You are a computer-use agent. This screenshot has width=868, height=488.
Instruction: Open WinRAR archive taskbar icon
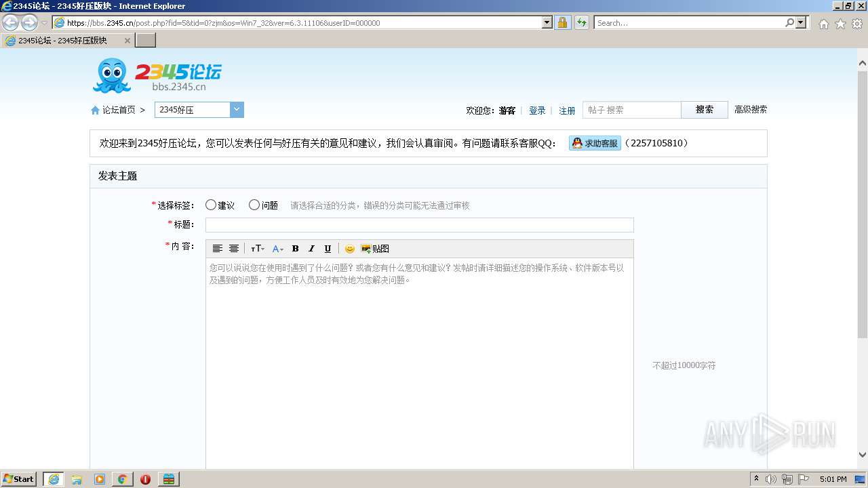coord(169,479)
